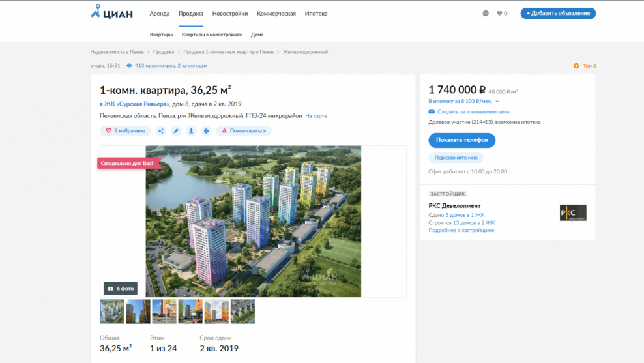Select the Квартиры submenu tab
This screenshot has height=363, width=644.
(162, 35)
